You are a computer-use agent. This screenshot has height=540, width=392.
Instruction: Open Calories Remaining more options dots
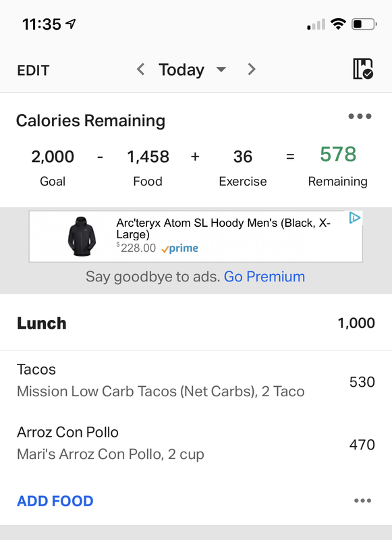360,116
